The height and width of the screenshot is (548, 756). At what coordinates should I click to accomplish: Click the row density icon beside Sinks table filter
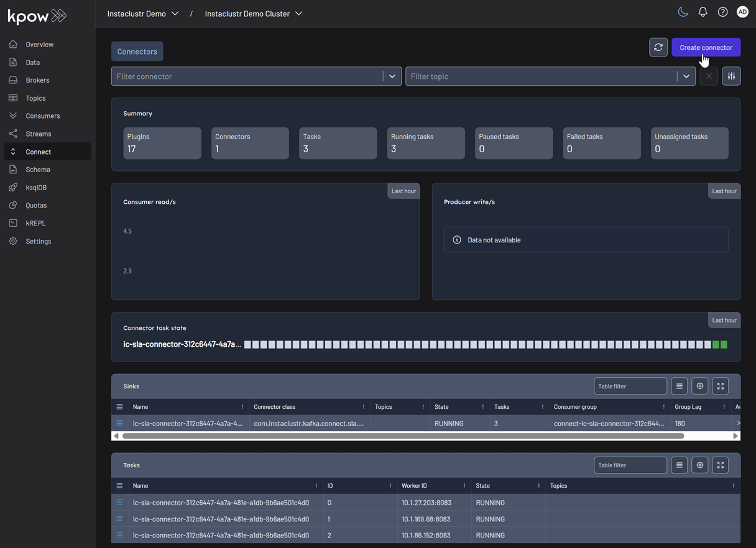pyautogui.click(x=679, y=386)
